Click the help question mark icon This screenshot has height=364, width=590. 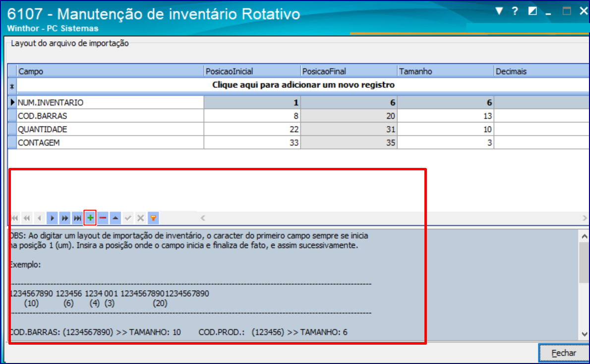tap(515, 11)
